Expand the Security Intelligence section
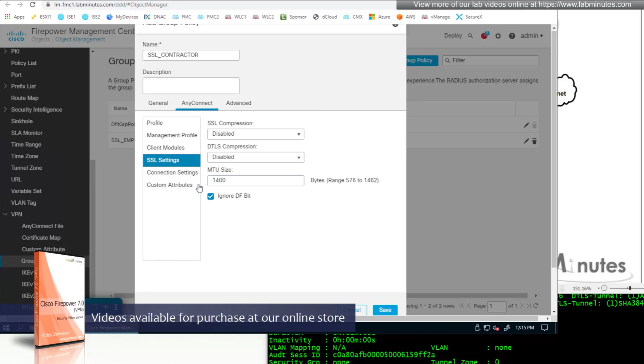Viewport: 644px width, 364px height. pos(5,110)
